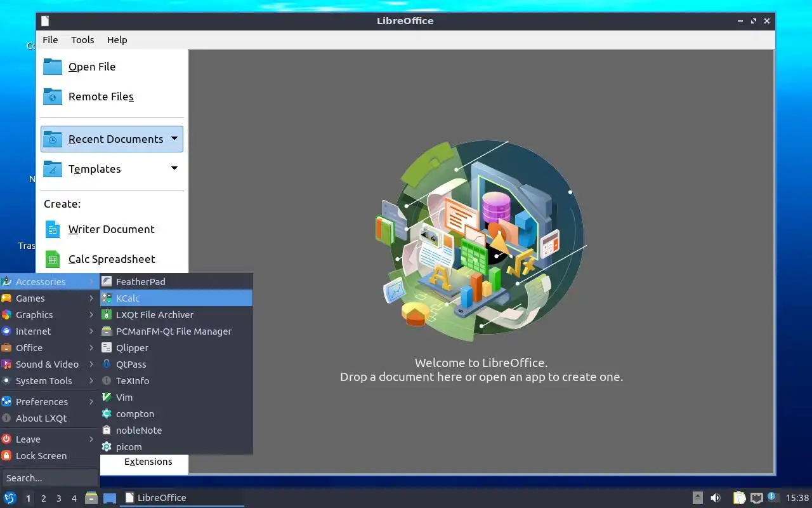This screenshot has height=508, width=812.
Task: Click the volume speaker icon in tray
Action: (716, 498)
